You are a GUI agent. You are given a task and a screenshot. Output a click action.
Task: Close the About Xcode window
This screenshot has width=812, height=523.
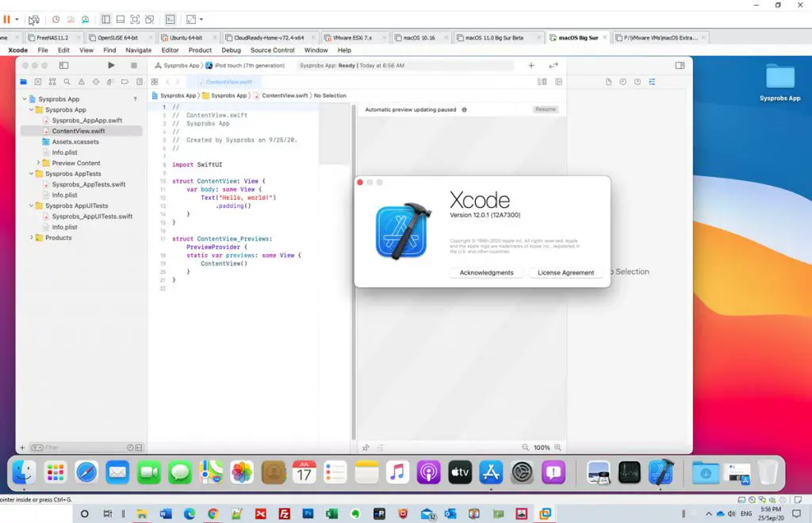point(360,183)
